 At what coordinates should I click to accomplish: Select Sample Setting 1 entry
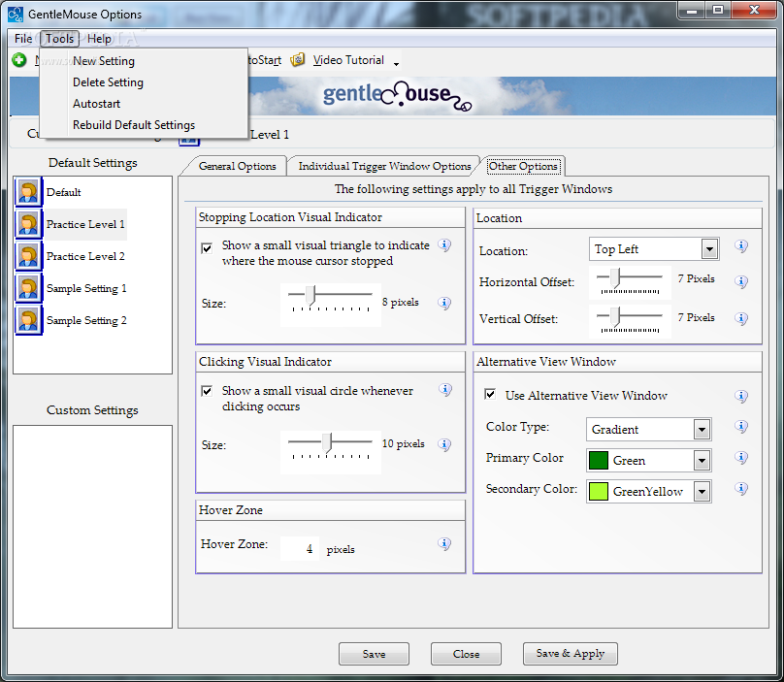click(86, 288)
